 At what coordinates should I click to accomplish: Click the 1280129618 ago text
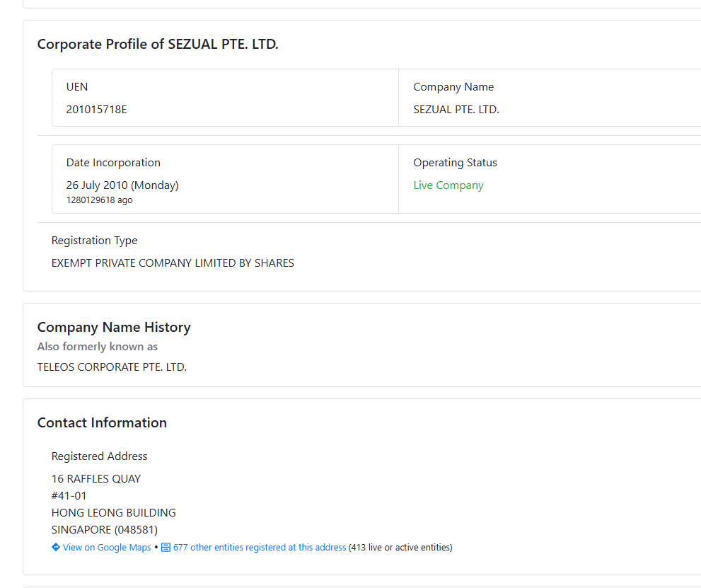tap(99, 200)
